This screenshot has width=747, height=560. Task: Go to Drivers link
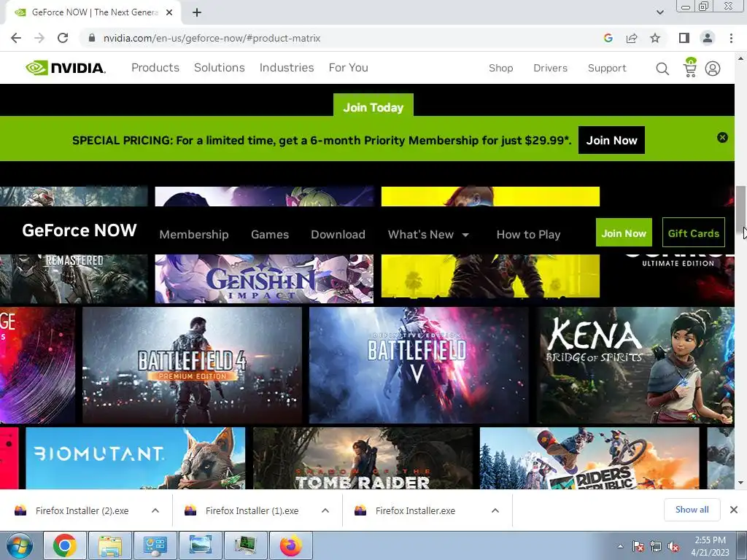tap(550, 68)
